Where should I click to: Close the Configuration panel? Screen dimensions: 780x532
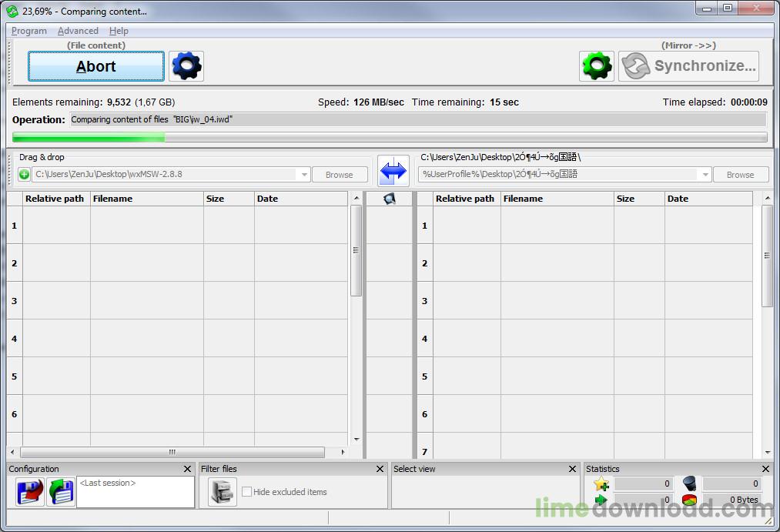tap(187, 469)
